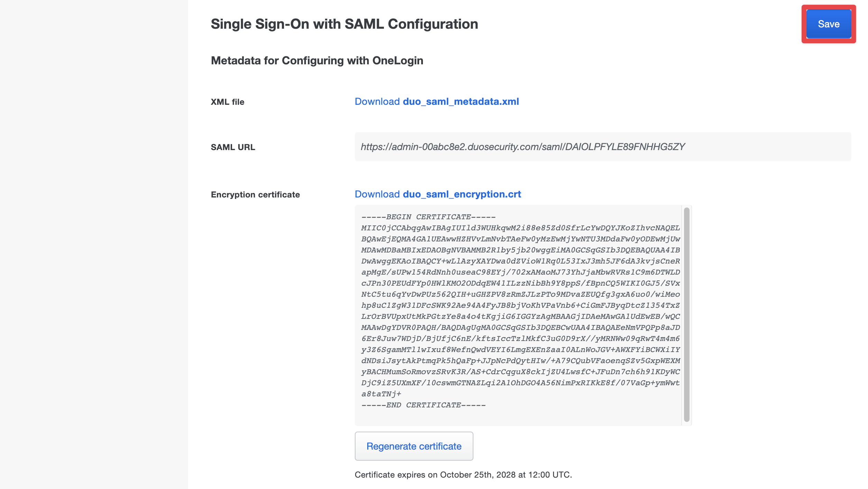Click the final certificate line a8taTNj+
Screen dimensions: 868x489
(x=381, y=394)
